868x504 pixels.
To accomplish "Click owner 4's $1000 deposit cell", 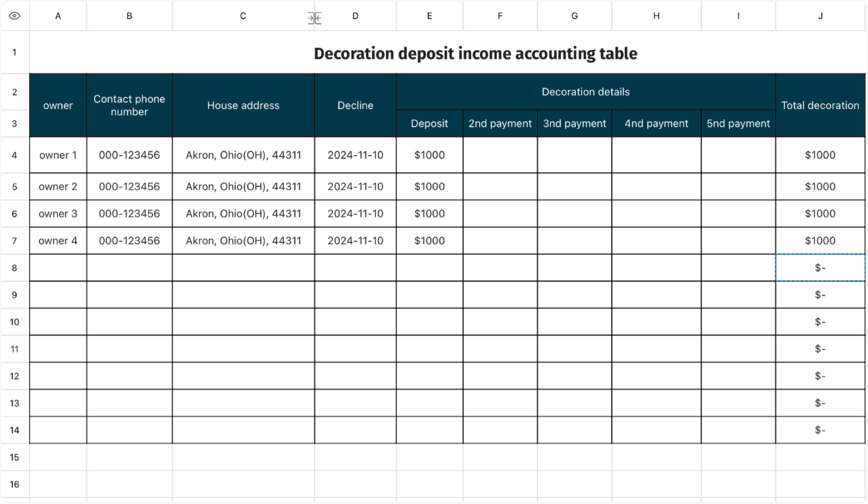I will click(429, 240).
